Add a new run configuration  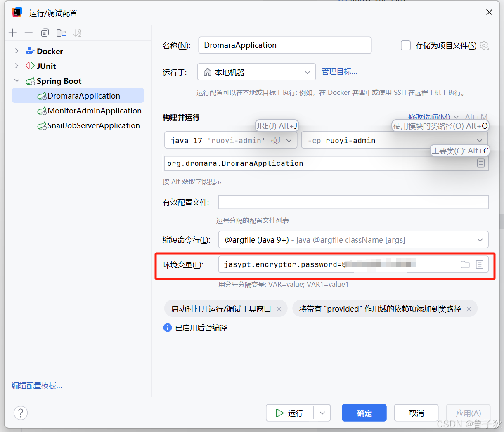(x=13, y=33)
